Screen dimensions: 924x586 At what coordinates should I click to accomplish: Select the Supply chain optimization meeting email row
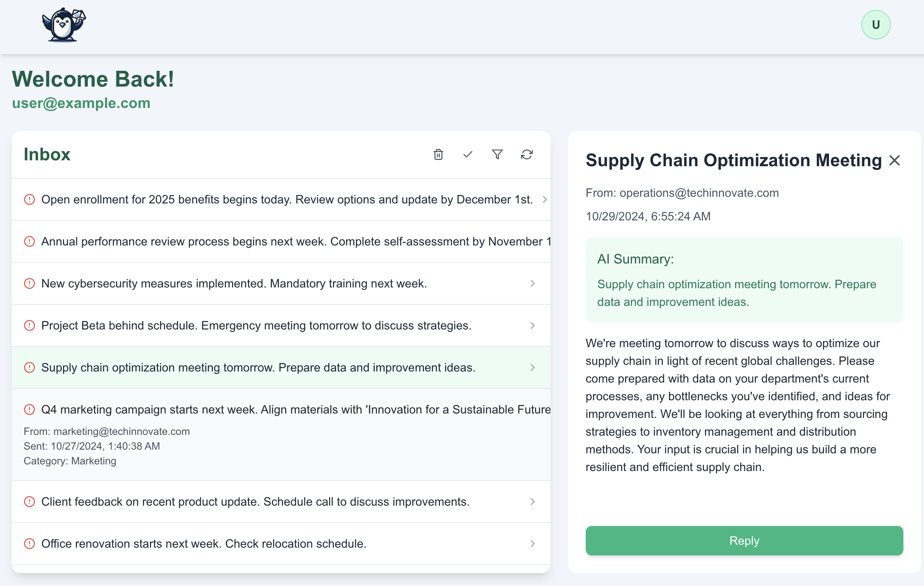(x=258, y=368)
